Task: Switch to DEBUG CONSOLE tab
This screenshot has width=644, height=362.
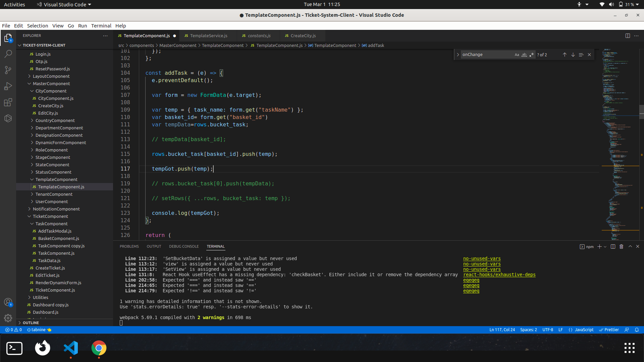Action: coord(184,246)
